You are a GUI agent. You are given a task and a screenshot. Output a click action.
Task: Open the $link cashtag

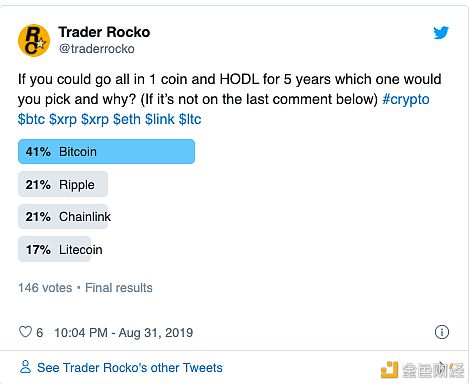pyautogui.click(x=160, y=119)
